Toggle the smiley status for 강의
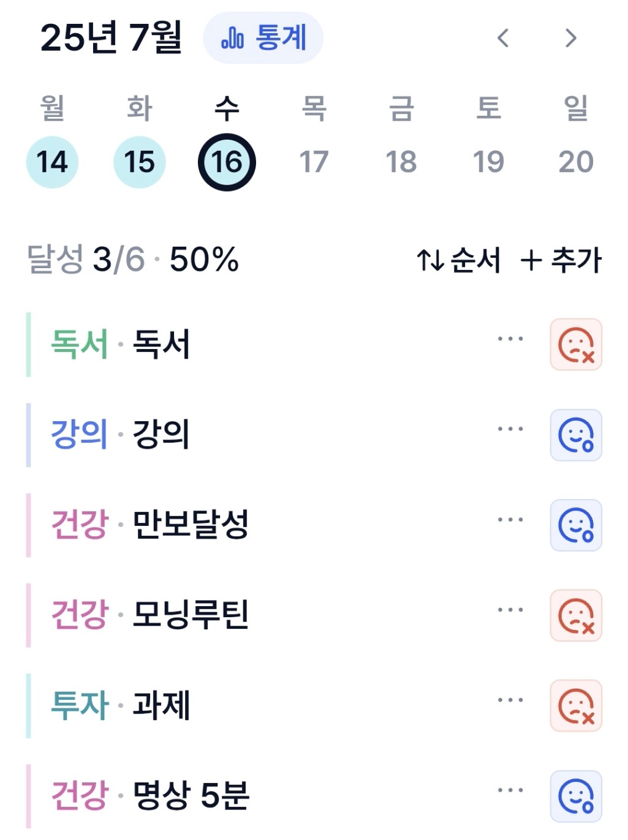Viewport: 628px width, 840px height. [x=576, y=435]
